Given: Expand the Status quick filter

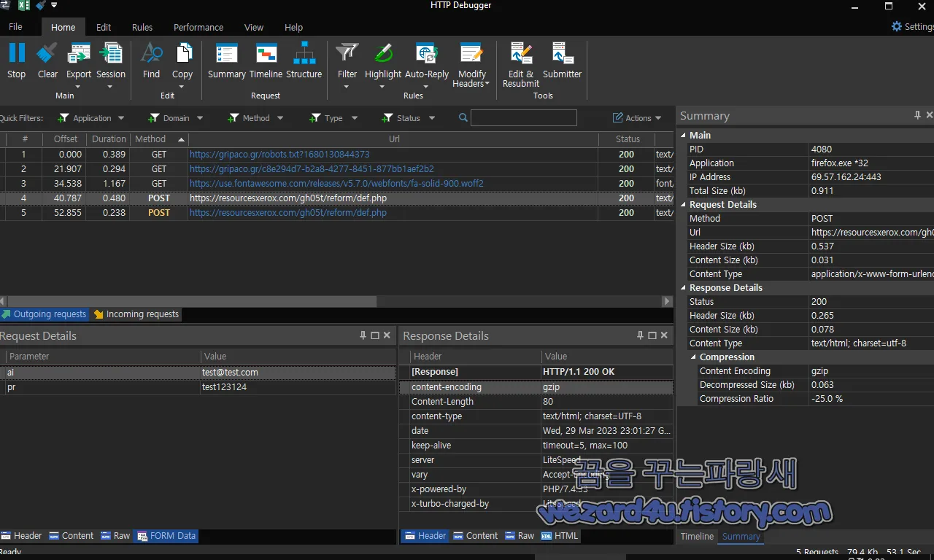Looking at the screenshot, I should [433, 117].
